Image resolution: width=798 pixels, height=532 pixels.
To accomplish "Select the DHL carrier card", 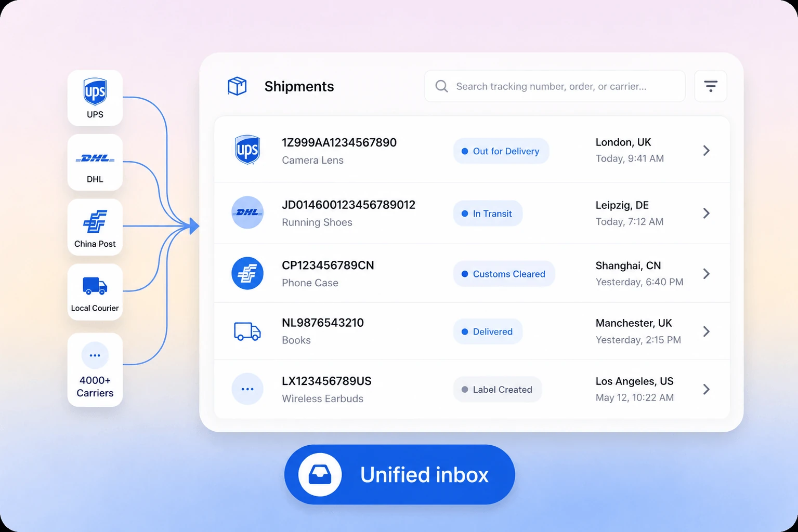I will pos(95,163).
